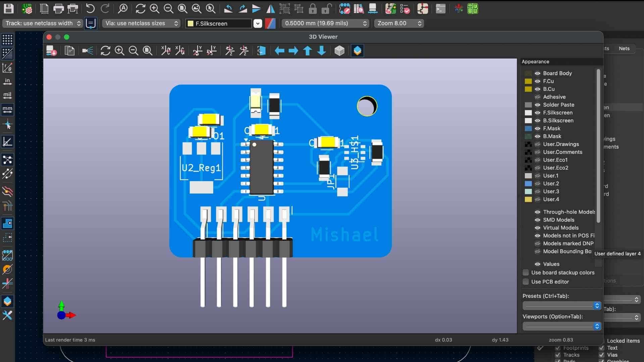This screenshot has height=362, width=644.
Task: Move the board up with the arrow icon
Action: 308,51
